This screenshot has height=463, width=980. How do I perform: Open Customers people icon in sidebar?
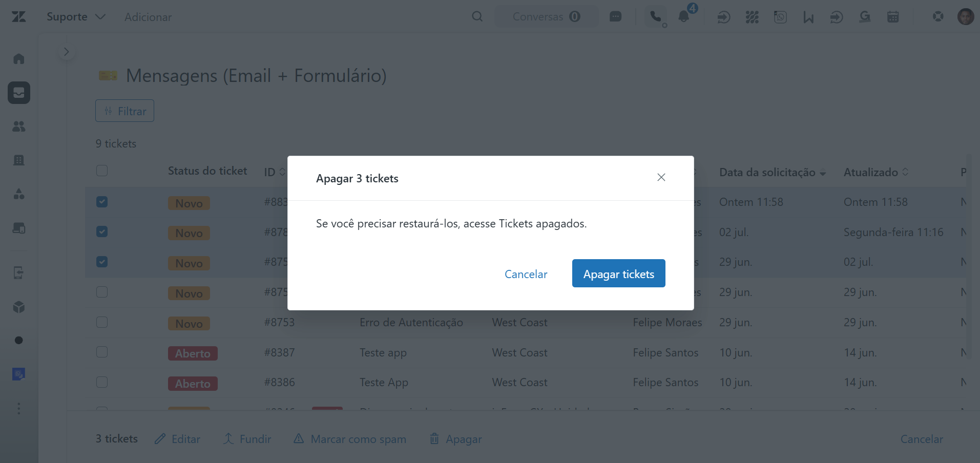[x=19, y=127]
